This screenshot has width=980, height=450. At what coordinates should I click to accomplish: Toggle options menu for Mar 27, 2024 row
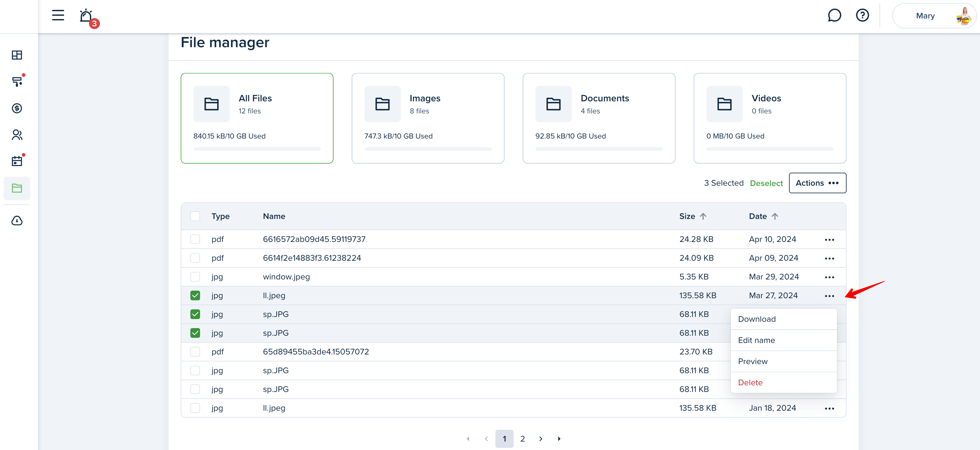(829, 296)
